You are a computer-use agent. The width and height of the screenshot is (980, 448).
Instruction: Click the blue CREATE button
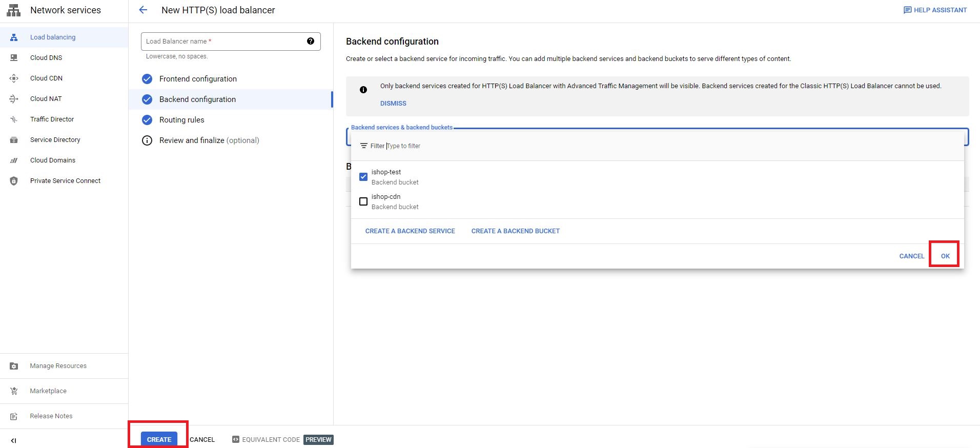[x=159, y=439]
